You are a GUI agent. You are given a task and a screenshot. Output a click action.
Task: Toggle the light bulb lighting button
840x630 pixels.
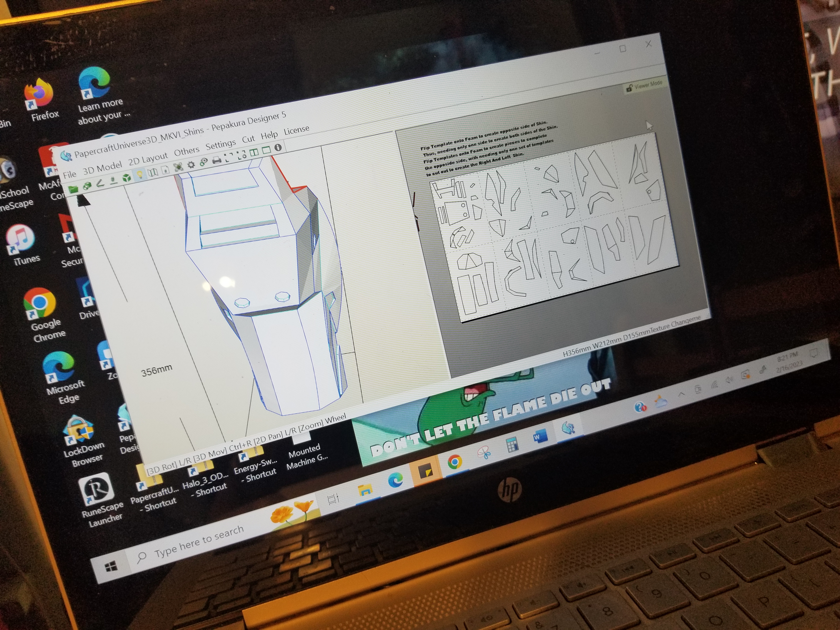(139, 175)
